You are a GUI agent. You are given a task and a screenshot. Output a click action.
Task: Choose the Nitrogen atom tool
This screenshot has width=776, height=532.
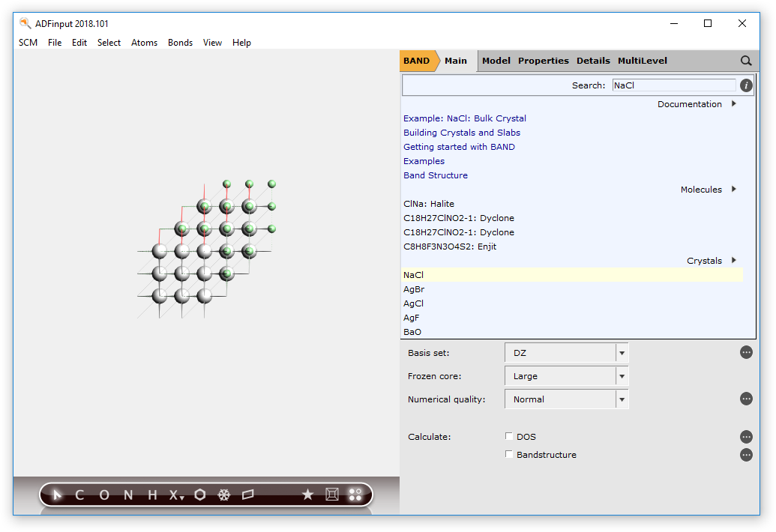coord(128,495)
